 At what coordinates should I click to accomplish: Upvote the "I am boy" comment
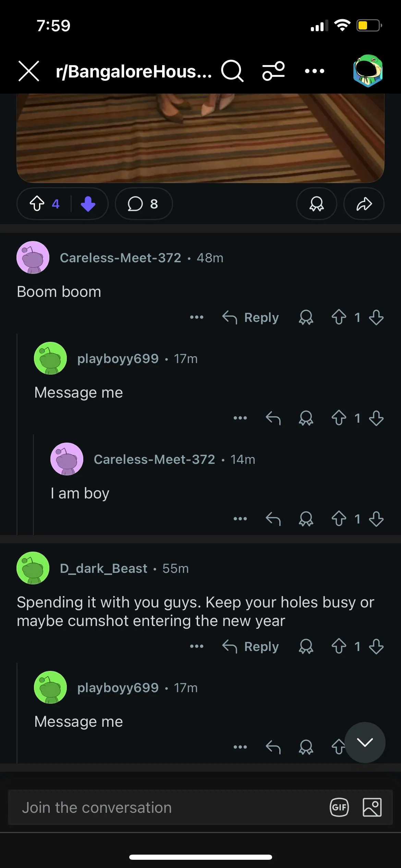[x=339, y=519]
